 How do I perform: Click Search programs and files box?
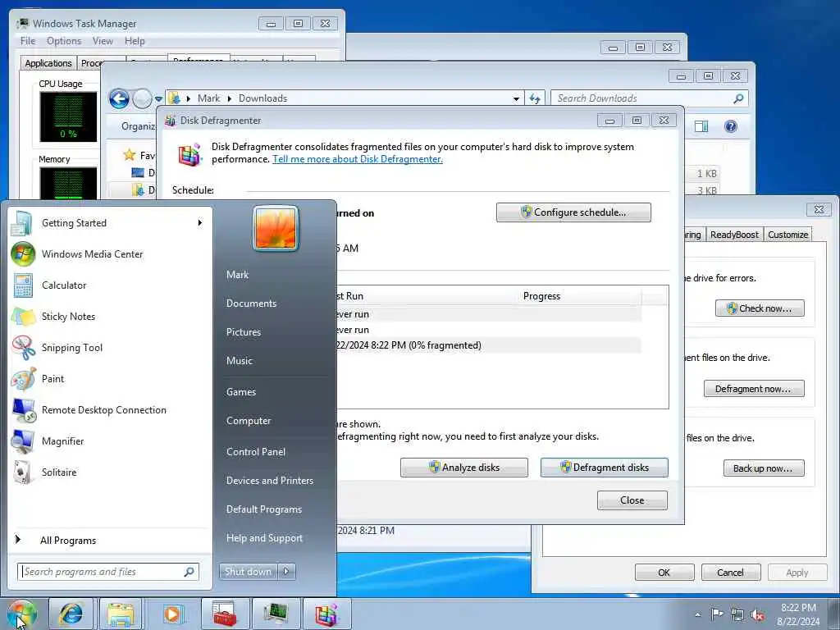click(x=108, y=572)
